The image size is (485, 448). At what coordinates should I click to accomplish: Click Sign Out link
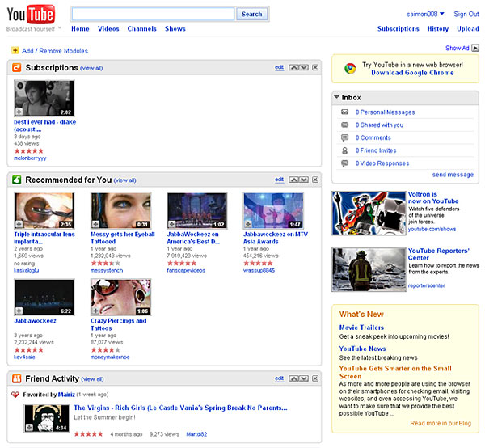[x=466, y=14]
